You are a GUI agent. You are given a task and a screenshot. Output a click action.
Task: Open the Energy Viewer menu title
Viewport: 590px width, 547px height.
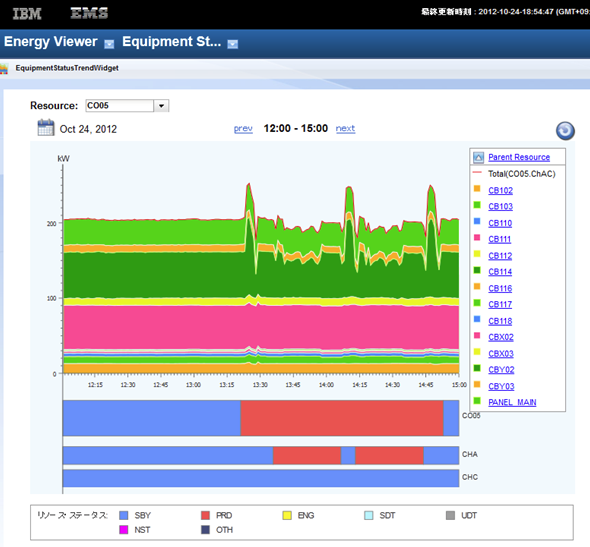click(51, 41)
